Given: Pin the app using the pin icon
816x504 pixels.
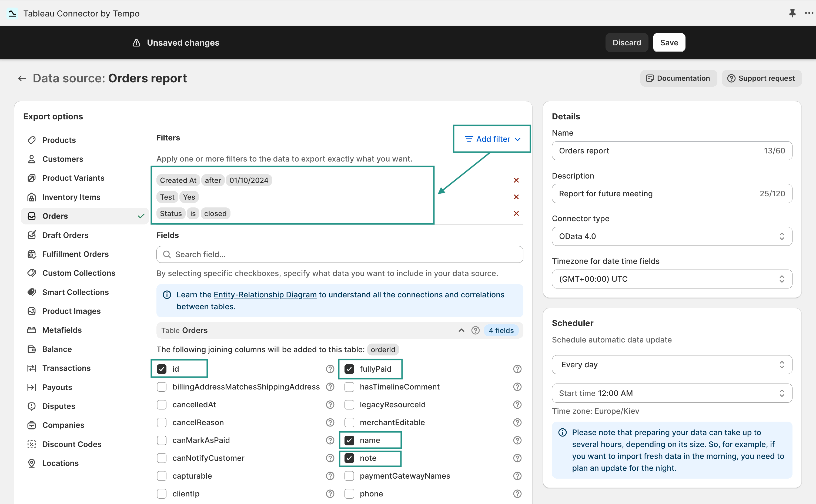Looking at the screenshot, I should (792, 13).
